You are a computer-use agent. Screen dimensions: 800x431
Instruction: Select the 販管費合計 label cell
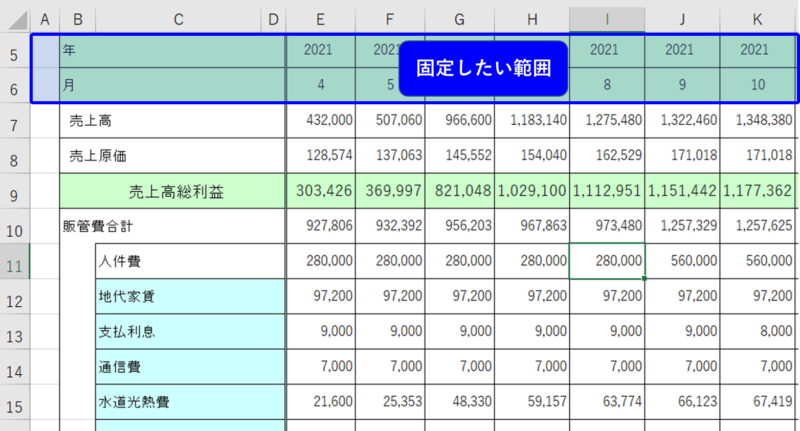click(172, 226)
